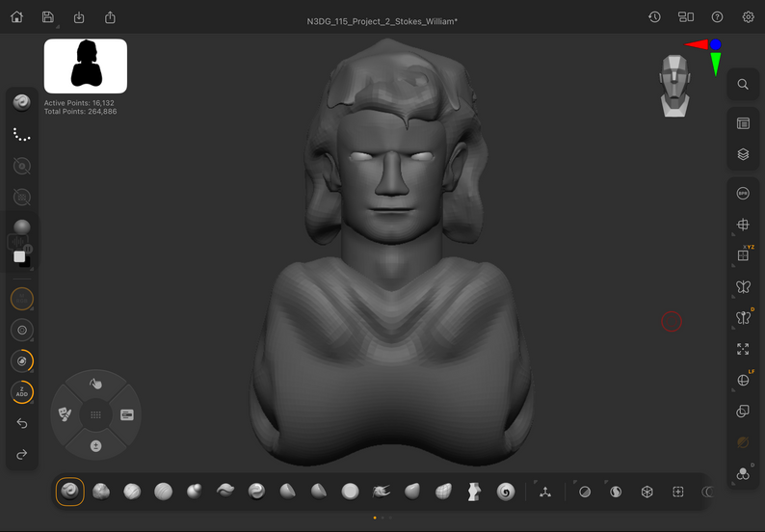Redo the last action

22,454
